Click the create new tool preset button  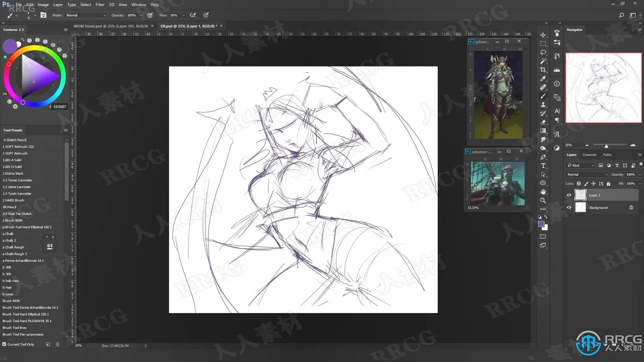[48, 344]
